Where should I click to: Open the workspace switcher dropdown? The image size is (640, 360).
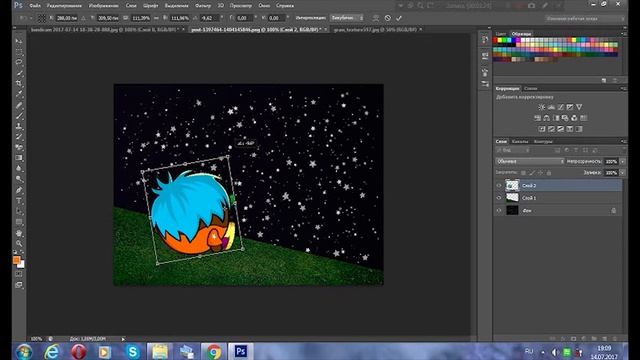pyautogui.click(x=585, y=18)
